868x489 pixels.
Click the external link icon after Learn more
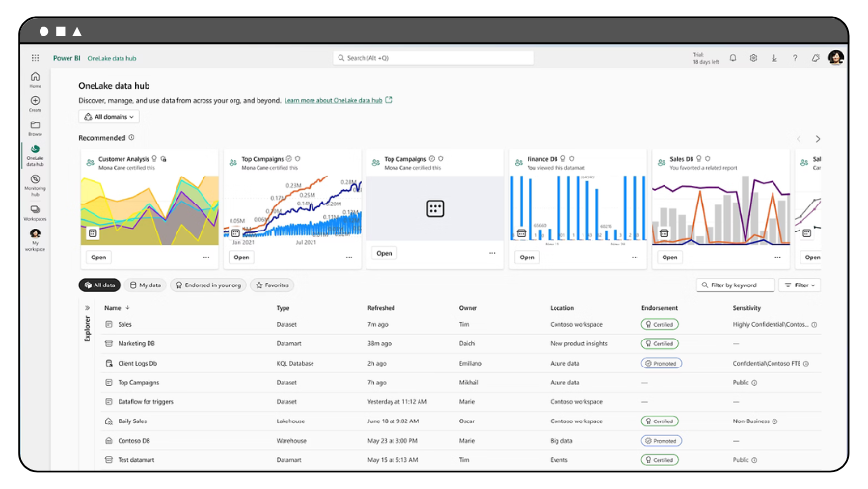click(x=389, y=100)
